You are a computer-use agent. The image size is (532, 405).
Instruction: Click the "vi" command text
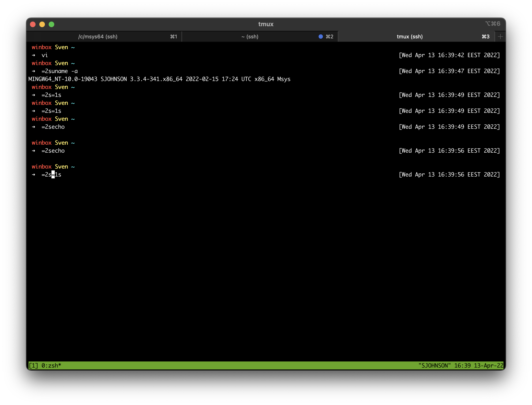click(x=45, y=55)
